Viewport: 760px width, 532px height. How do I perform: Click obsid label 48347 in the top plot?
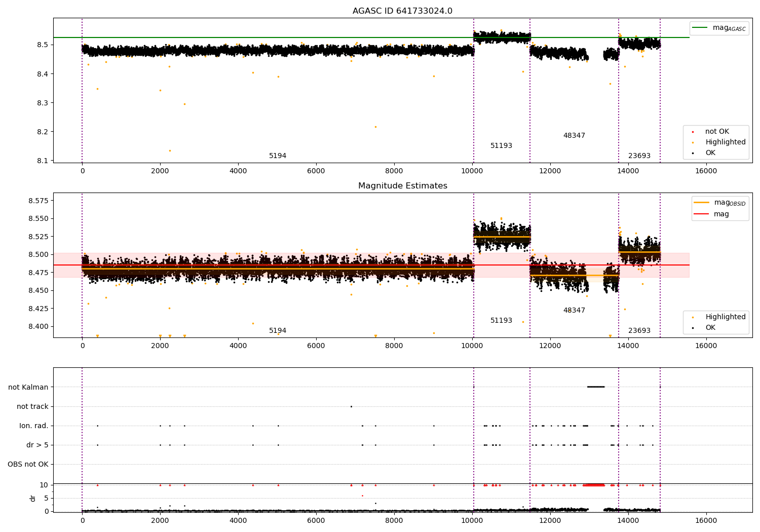tap(574, 136)
